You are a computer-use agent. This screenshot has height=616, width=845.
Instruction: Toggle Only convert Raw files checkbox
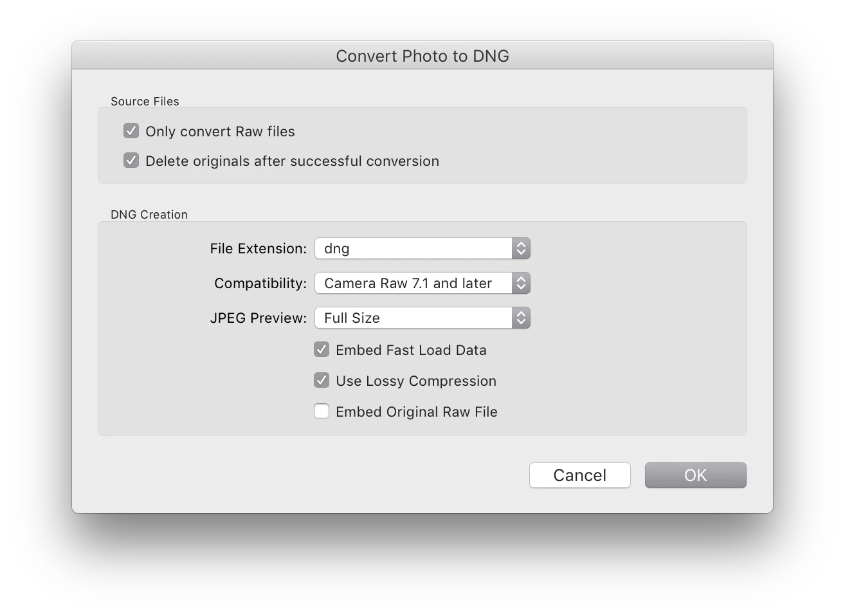131,131
